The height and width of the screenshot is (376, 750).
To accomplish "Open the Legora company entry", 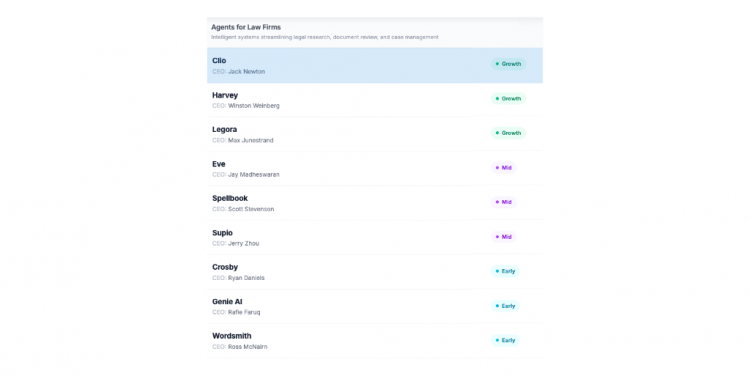I will click(x=375, y=134).
